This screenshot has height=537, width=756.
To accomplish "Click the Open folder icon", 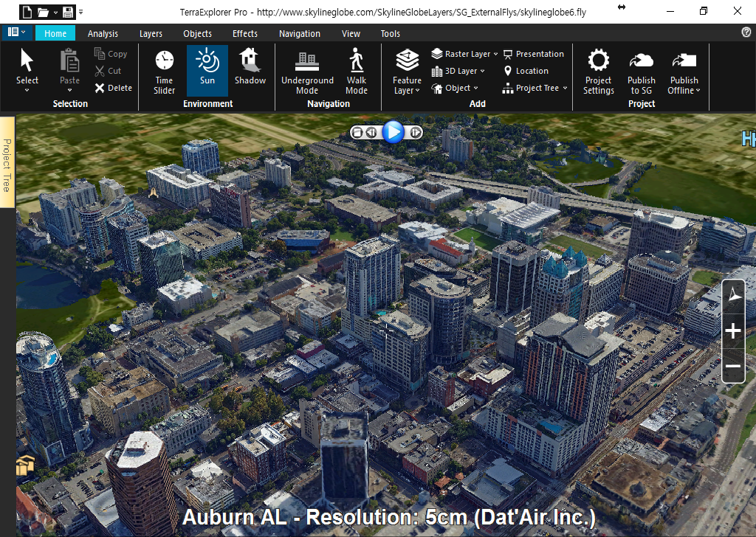I will pyautogui.click(x=43, y=12).
